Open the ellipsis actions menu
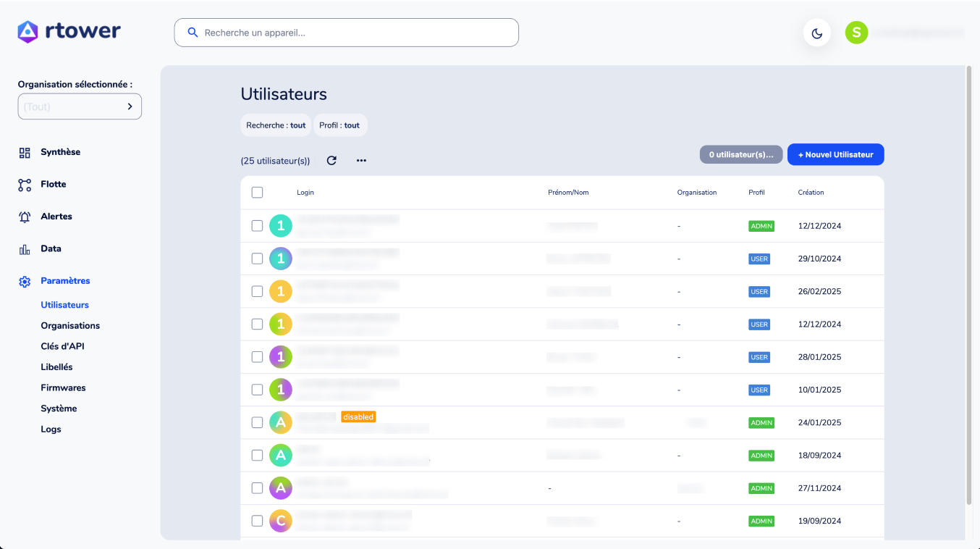This screenshot has height=549, width=980. [x=361, y=160]
